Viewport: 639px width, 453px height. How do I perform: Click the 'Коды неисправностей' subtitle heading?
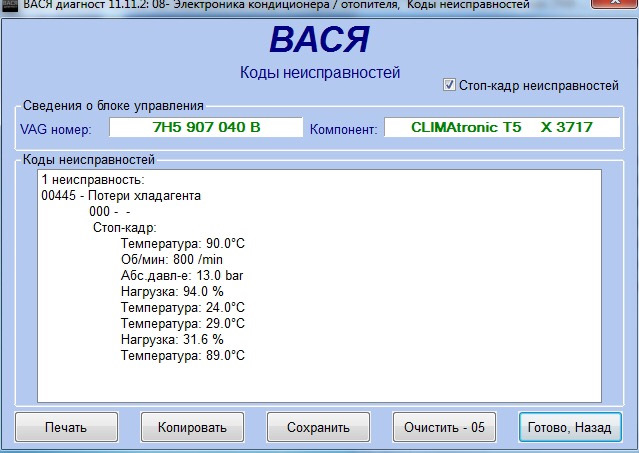(320, 73)
